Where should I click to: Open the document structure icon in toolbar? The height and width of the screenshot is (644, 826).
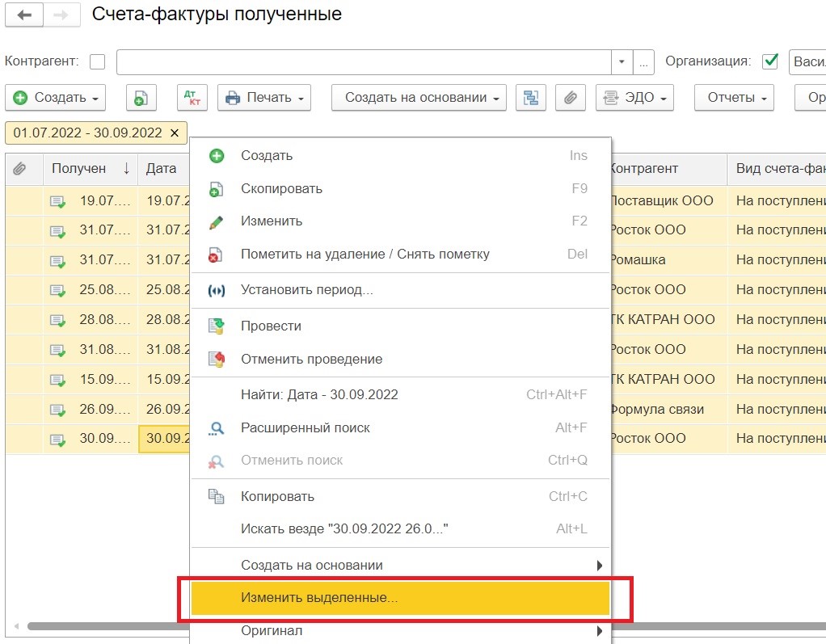tap(530, 98)
